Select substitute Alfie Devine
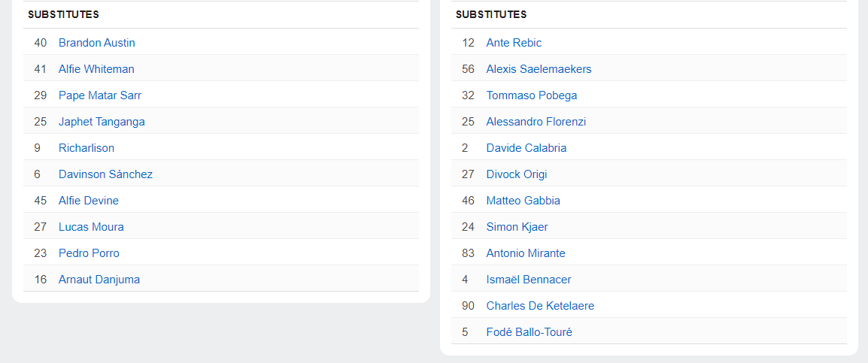 [89, 201]
